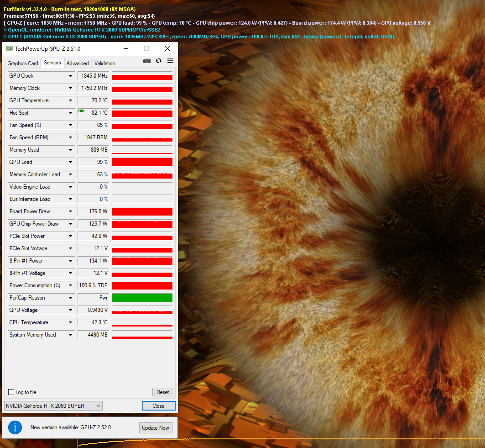485x448 pixels.
Task: Expand the GPU Temperature sensor dropdown
Action: [x=71, y=100]
